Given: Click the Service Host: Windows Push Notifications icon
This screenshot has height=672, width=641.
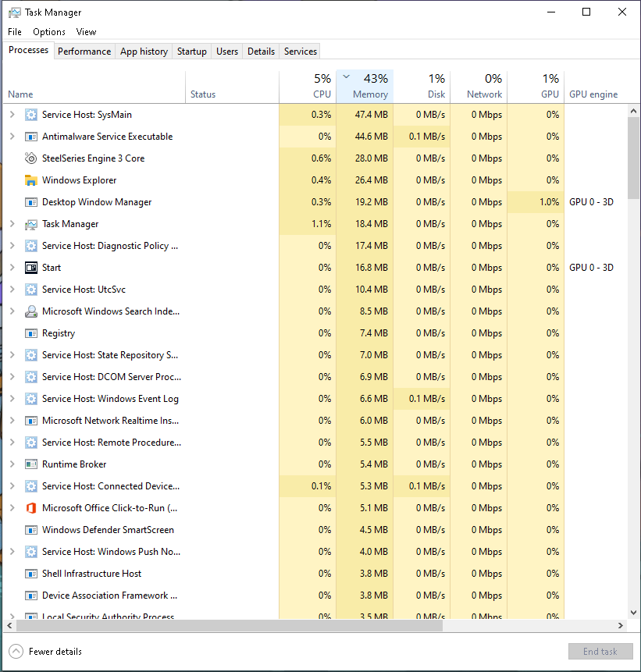Looking at the screenshot, I should [x=31, y=552].
